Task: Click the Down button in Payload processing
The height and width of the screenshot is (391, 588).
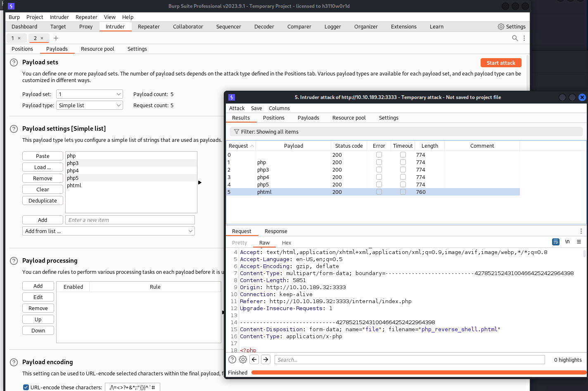Action: coord(38,330)
